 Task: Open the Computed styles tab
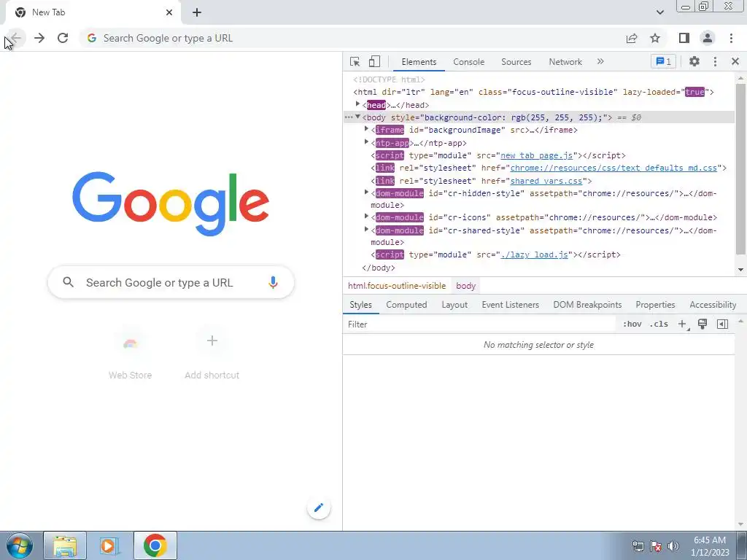point(406,305)
